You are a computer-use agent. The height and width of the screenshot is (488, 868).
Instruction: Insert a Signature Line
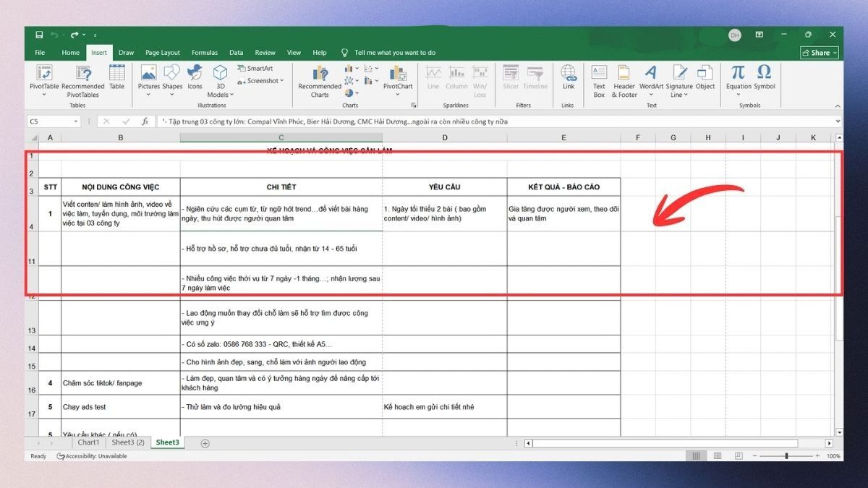click(x=680, y=81)
